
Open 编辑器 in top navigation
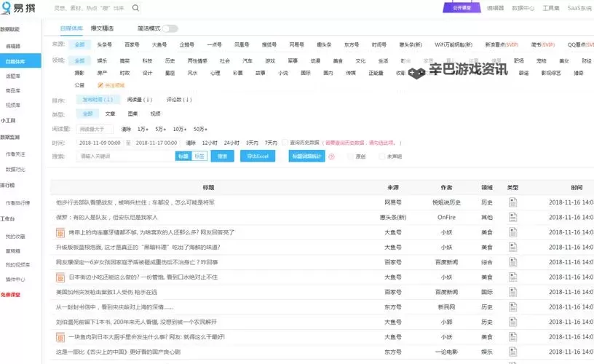pos(495,8)
